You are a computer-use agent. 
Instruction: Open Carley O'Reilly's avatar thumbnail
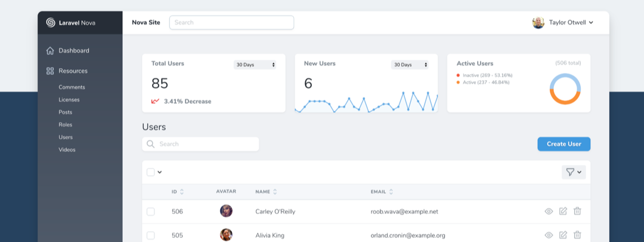[226, 211]
